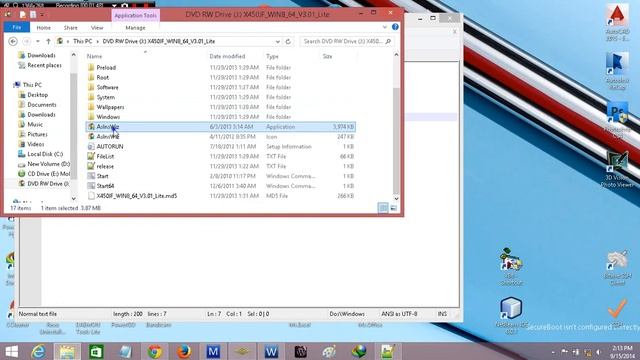
Task: Click the Action Center flag tray icon
Action: [565, 351]
